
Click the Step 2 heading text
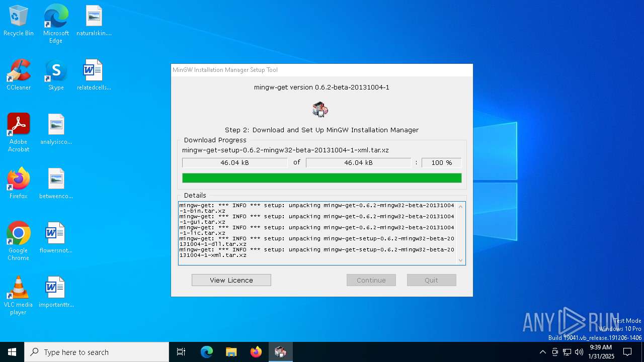click(321, 130)
